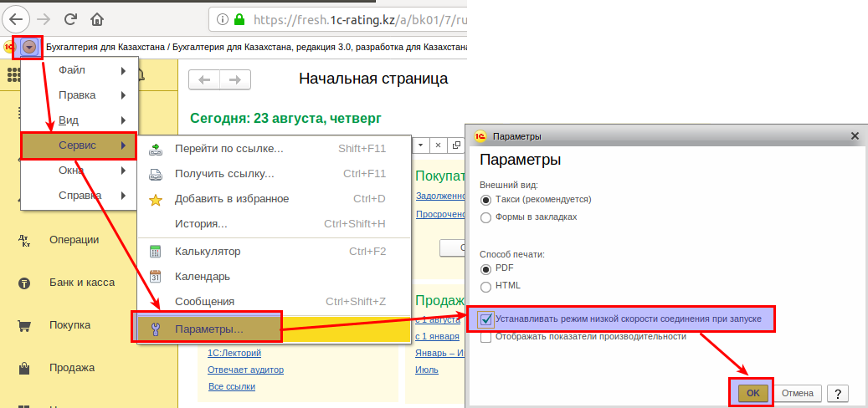Go to browser home page

(x=98, y=18)
